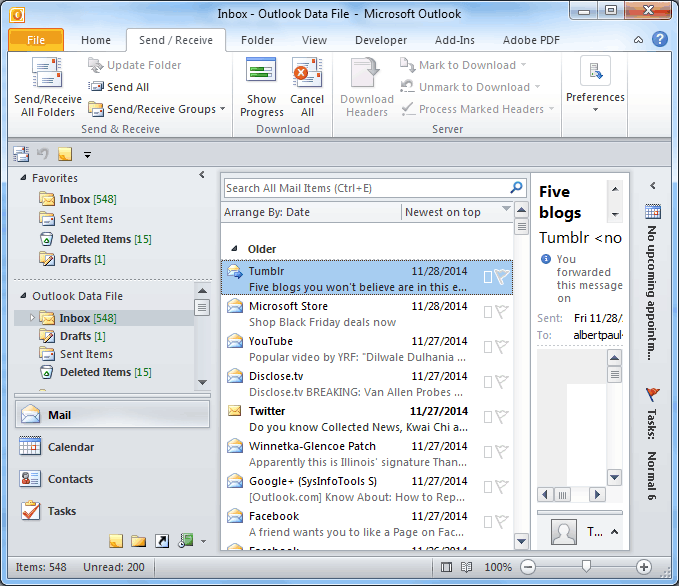Click the Folder List icon at navigation bottom
Image resolution: width=679 pixels, height=586 pixels.
(139, 541)
